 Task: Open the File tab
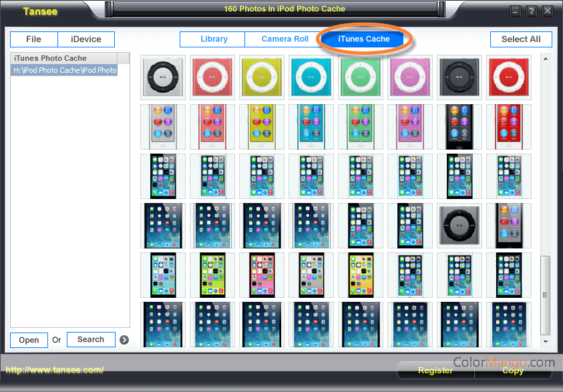[34, 39]
